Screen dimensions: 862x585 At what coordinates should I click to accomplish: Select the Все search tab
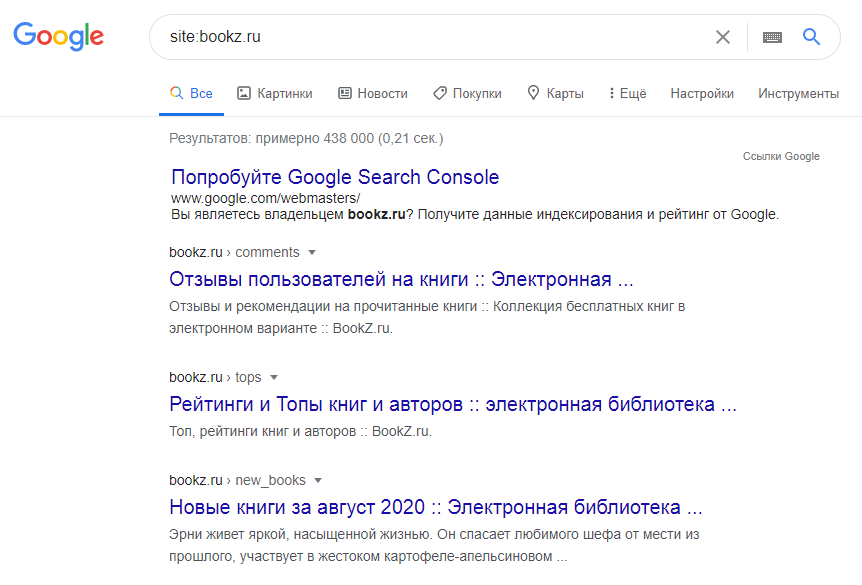click(191, 93)
